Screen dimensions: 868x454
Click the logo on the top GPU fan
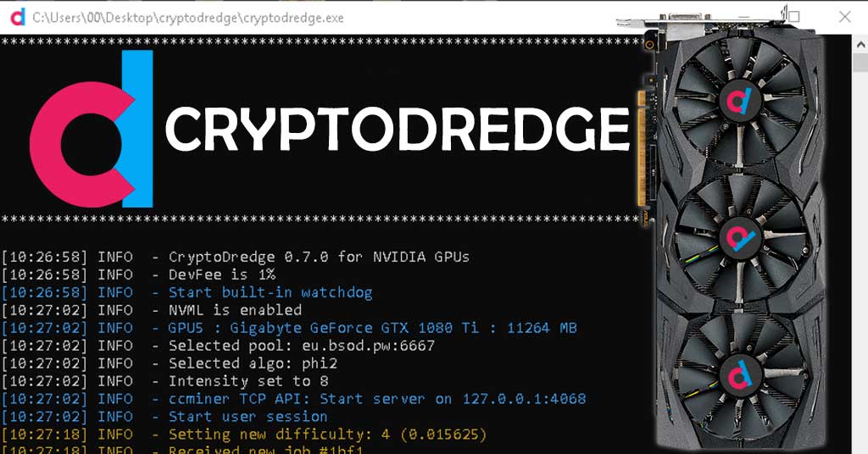click(739, 100)
